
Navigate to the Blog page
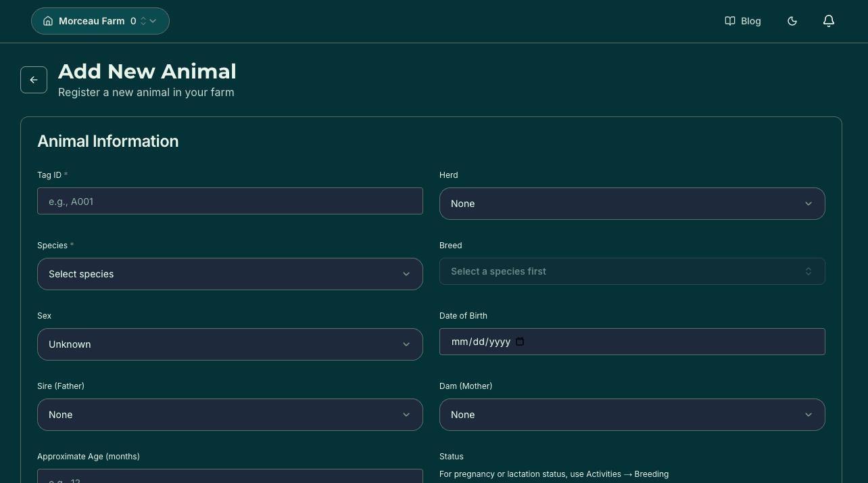750,21
